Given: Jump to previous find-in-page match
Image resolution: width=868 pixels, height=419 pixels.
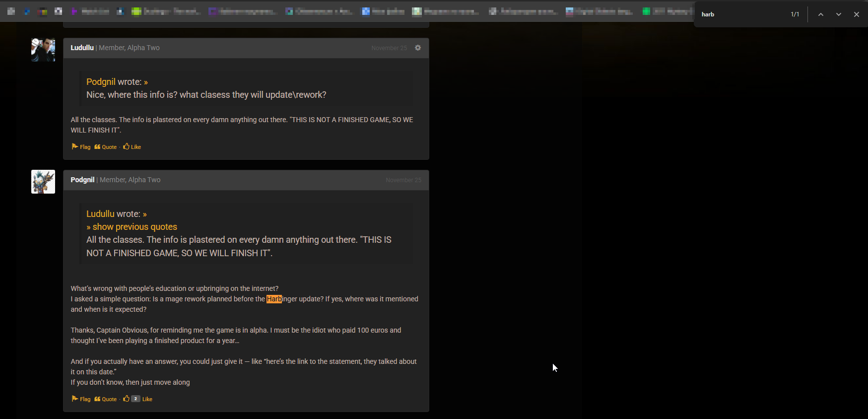Looking at the screenshot, I should pos(821,14).
